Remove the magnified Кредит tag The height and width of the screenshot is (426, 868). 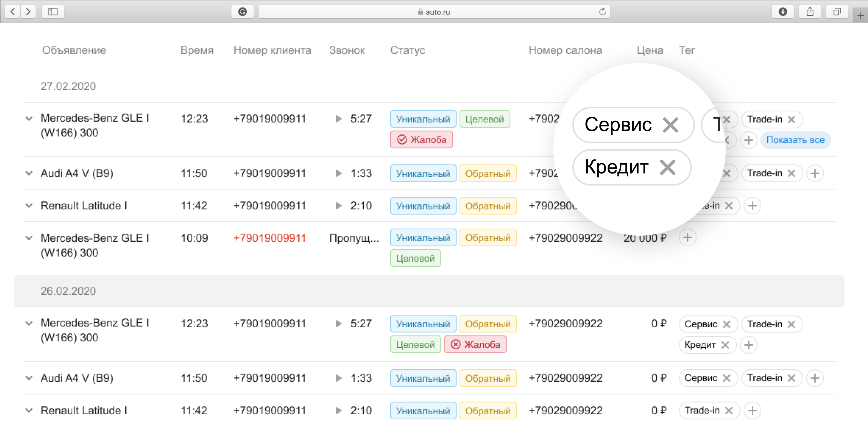point(668,167)
